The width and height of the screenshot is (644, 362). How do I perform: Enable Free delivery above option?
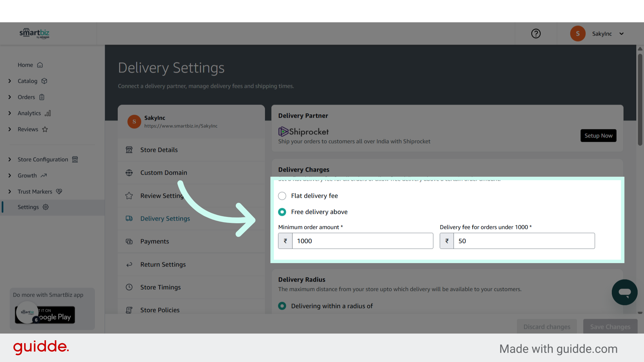pyautogui.click(x=282, y=212)
